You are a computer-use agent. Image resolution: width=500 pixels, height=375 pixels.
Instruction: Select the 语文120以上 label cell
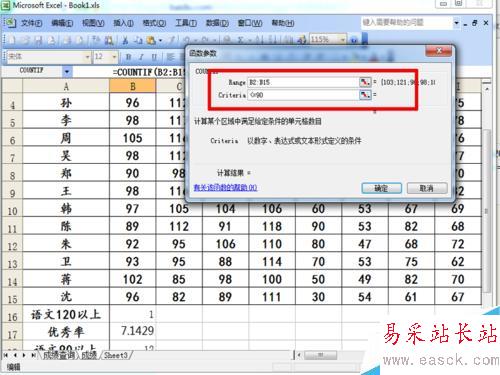click(x=66, y=314)
